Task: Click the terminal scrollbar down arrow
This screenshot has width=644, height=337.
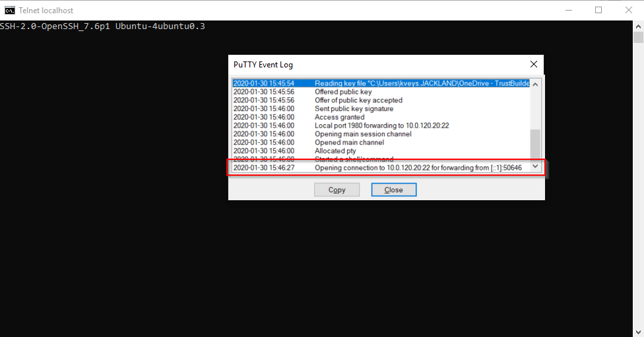Action: coord(638,331)
